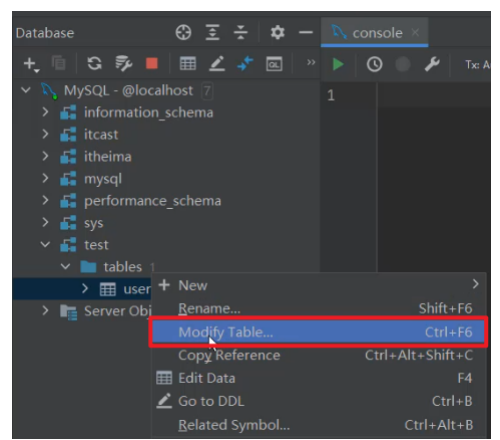Viewport: 500px width, 440px height.
Task: Run the query with green Execute icon
Action: [338, 64]
